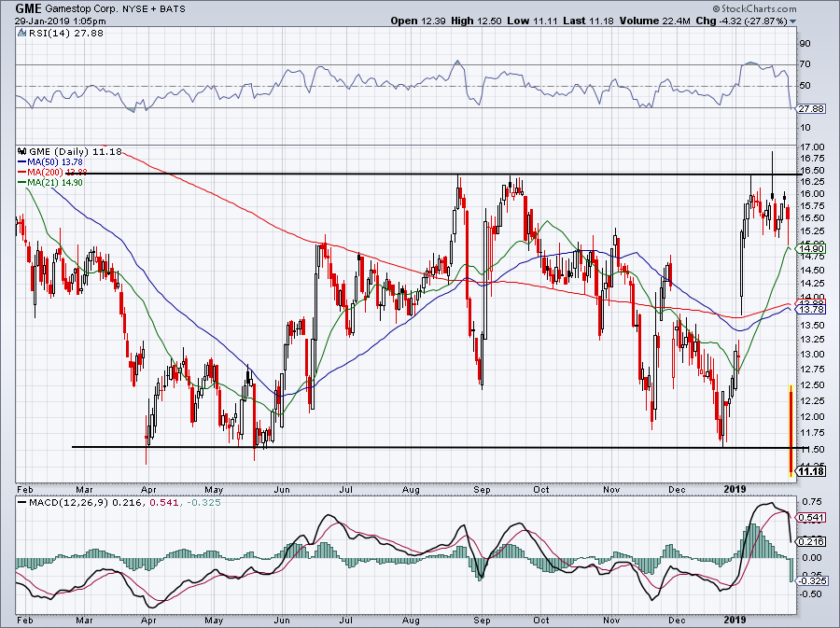
Task: Click the 12.50 price axis label
Action: pos(811,385)
